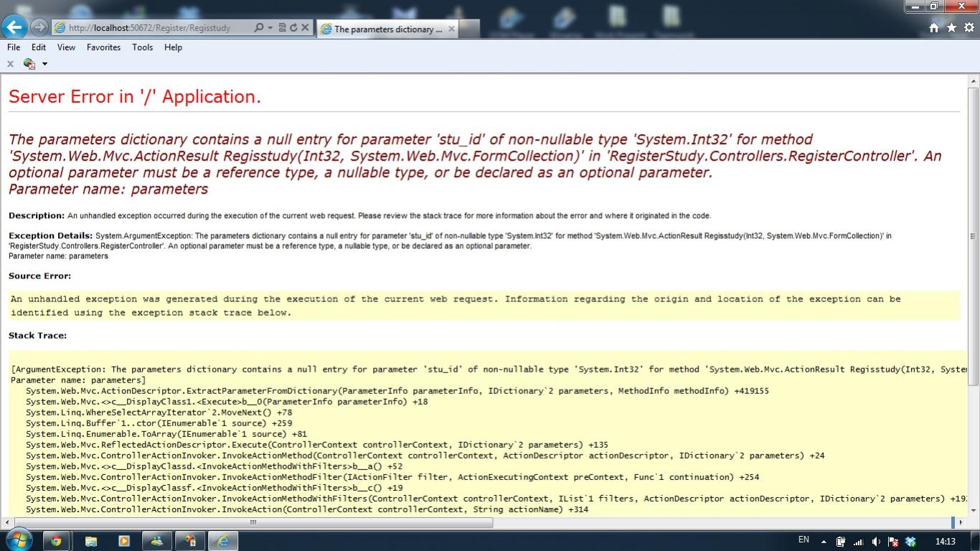This screenshot has height=551, width=980.
Task: Open the system tray volume speaker icon
Action: tap(876, 542)
